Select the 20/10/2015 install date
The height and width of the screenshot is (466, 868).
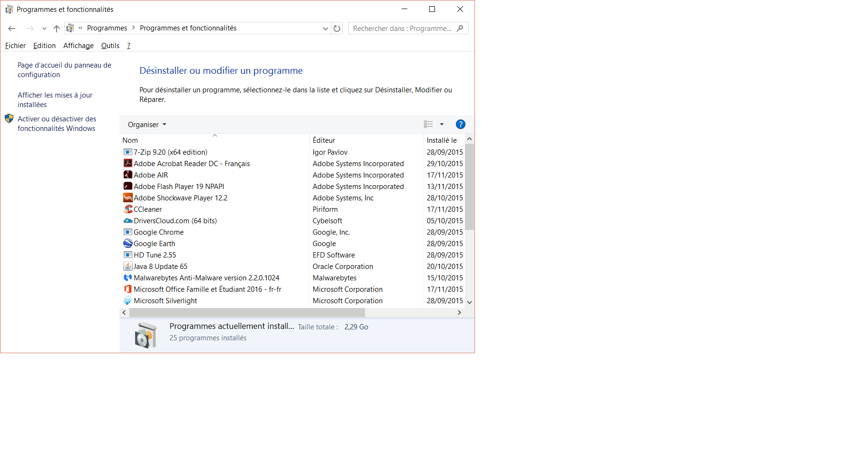click(x=444, y=267)
